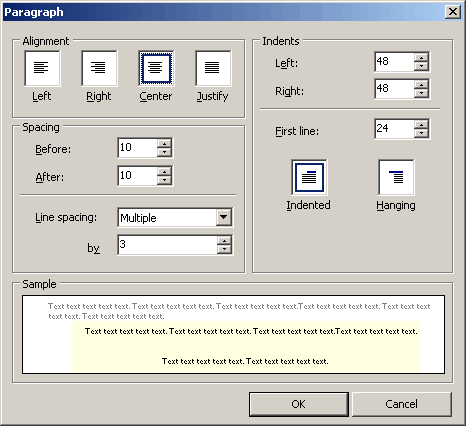Increase Spacing Before value with up arrow
This screenshot has width=466, height=426.
[x=164, y=144]
